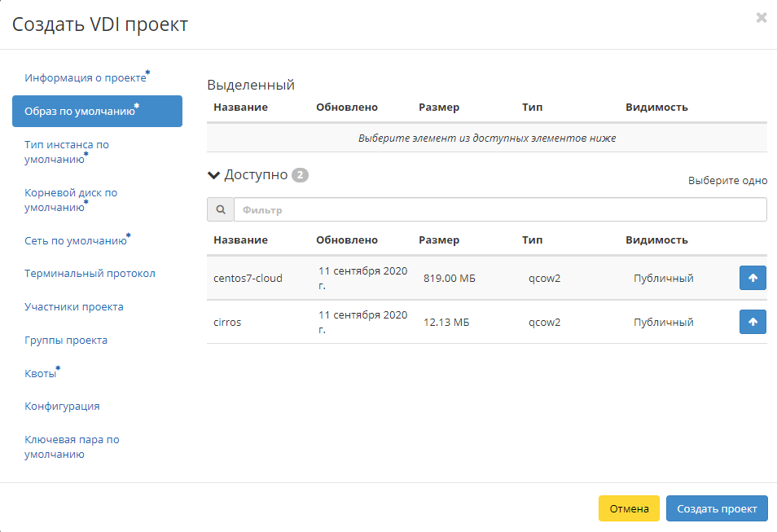Open Терминальный протокол section

point(90,274)
